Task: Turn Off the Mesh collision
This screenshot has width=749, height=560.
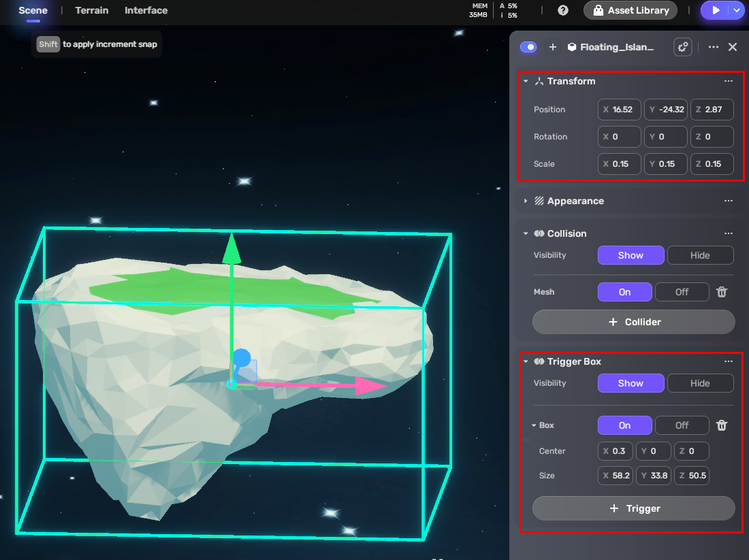Action: point(682,292)
